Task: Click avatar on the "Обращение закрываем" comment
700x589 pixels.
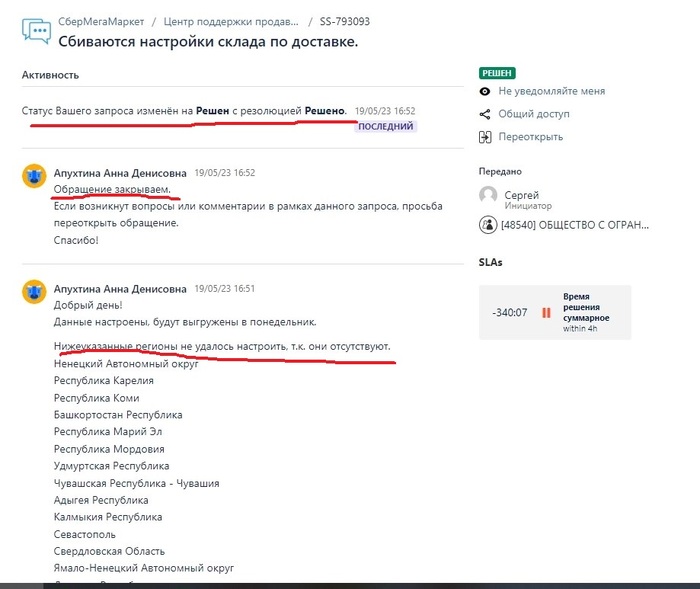Action: tap(35, 177)
